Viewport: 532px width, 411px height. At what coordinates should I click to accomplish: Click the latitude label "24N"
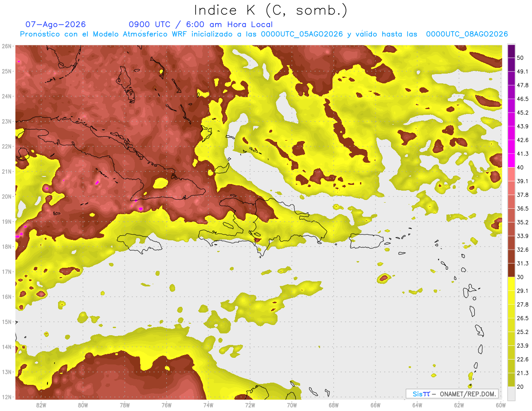[6, 96]
